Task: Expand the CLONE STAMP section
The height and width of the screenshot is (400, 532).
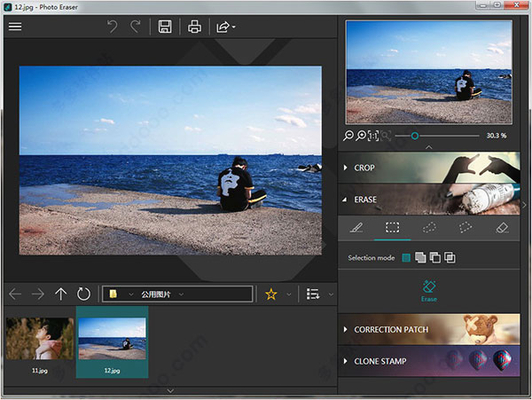Action: [x=429, y=361]
